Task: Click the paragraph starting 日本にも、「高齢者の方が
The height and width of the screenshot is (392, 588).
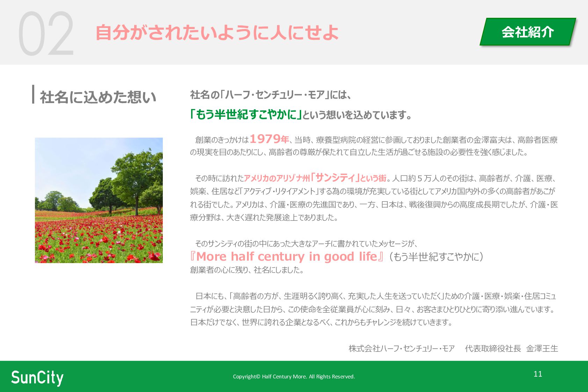Action: pyautogui.click(x=374, y=309)
